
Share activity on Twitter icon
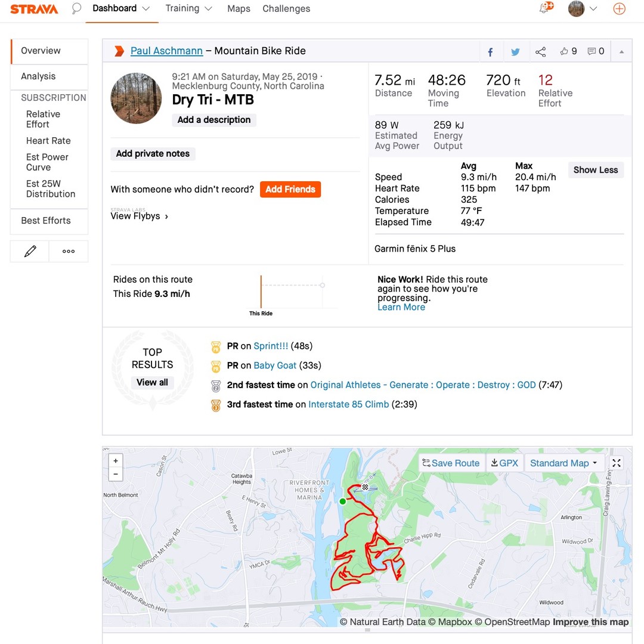tap(515, 52)
